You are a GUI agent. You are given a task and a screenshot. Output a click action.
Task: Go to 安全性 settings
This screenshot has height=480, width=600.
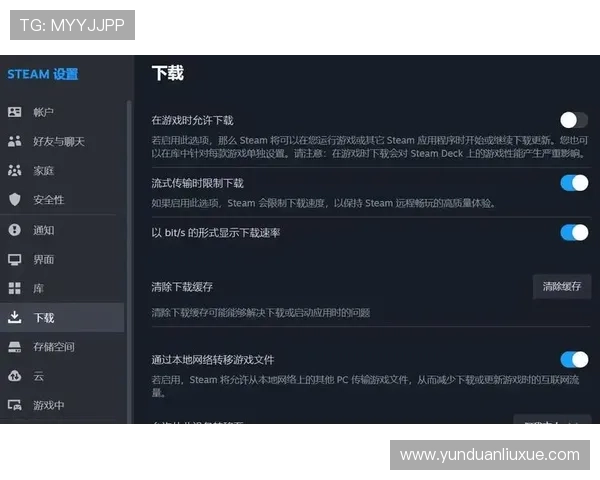tap(62, 199)
